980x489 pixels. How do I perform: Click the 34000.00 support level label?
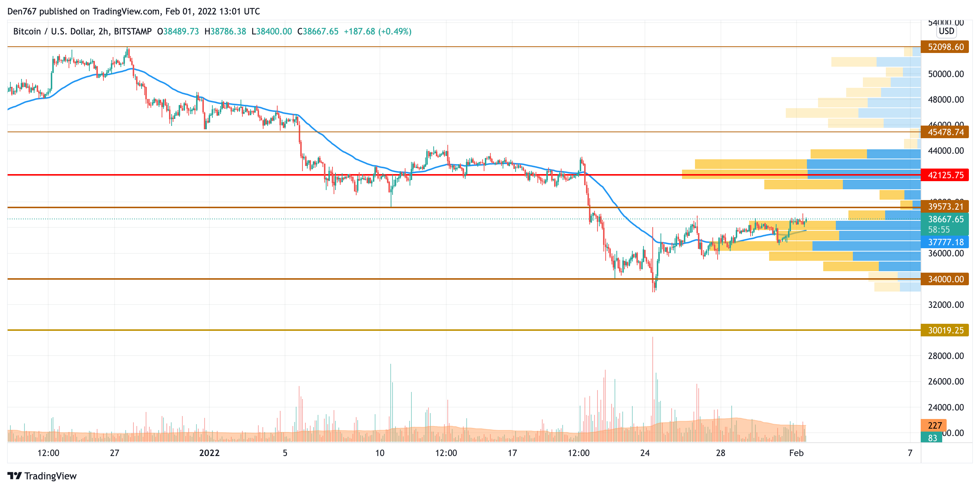pyautogui.click(x=946, y=279)
